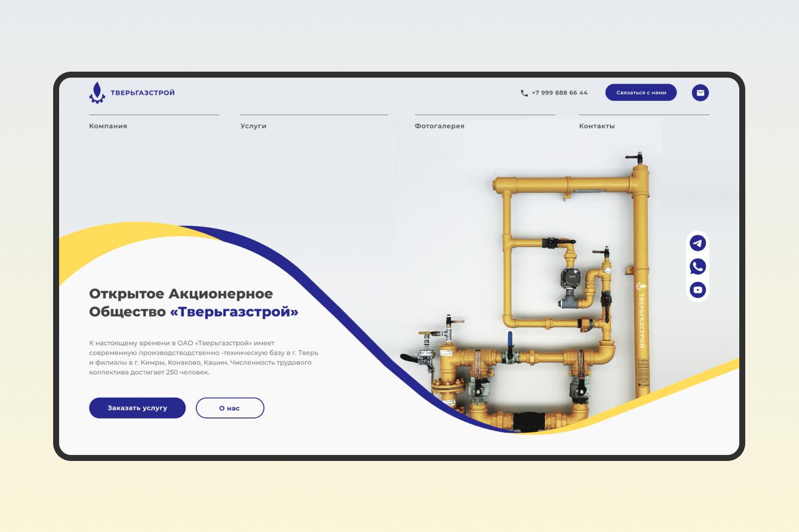Screen dimensions: 799x532
Task: Open the Компания menu item
Action: (x=108, y=126)
